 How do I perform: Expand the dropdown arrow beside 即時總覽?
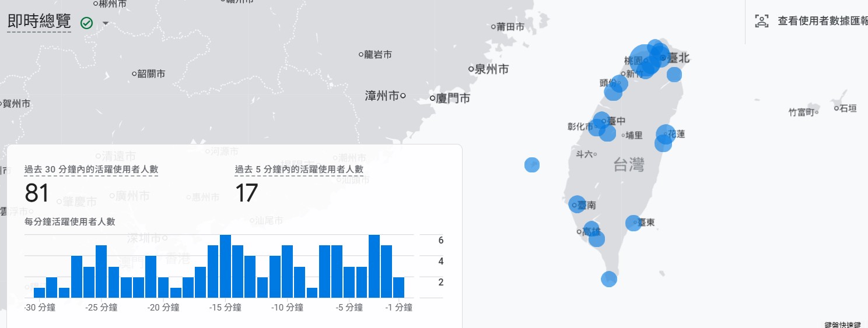tap(106, 24)
